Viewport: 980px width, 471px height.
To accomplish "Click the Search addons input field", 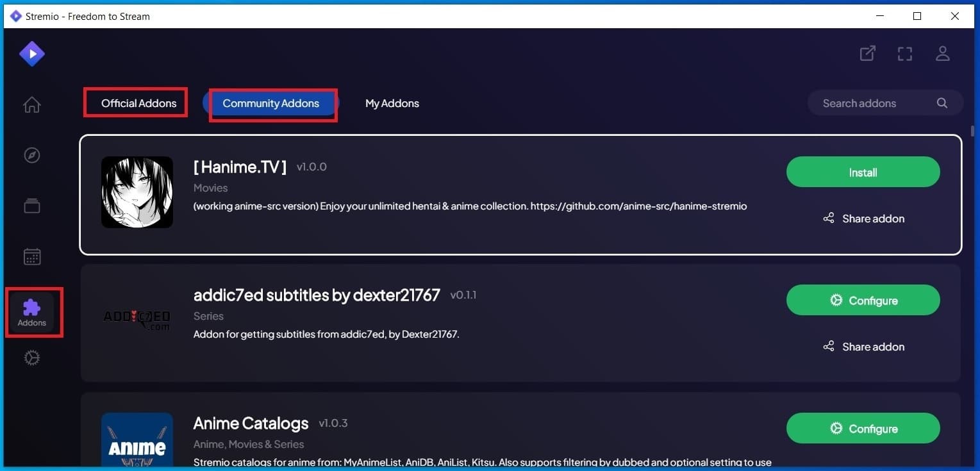I will pos(868,103).
